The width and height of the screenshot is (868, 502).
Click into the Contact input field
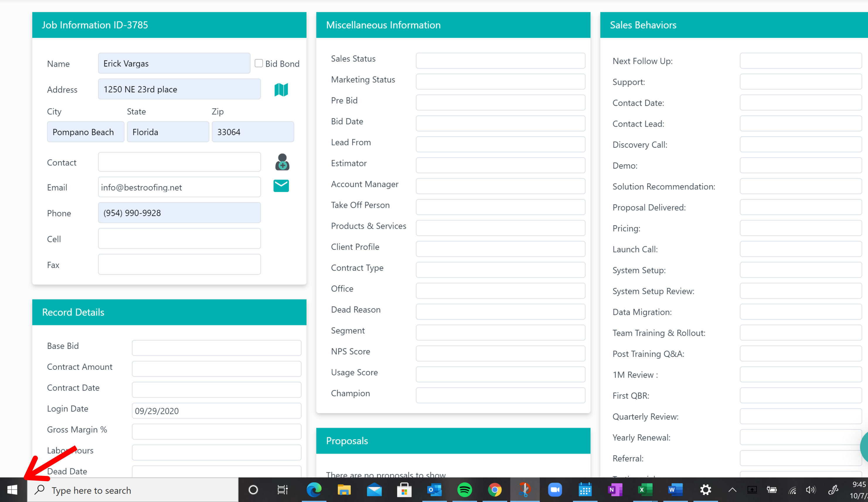pos(179,162)
